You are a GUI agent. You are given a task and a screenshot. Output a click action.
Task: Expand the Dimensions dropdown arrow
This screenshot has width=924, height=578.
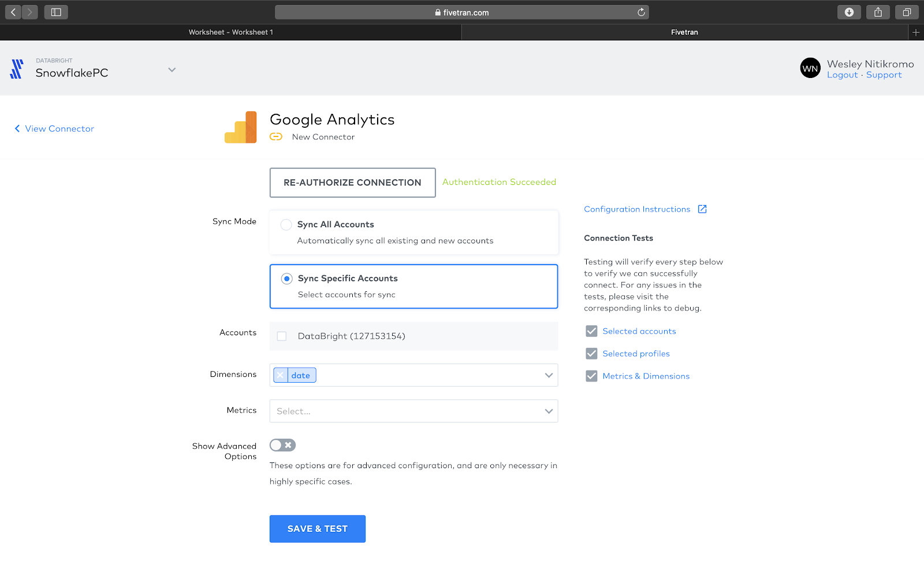(x=549, y=375)
